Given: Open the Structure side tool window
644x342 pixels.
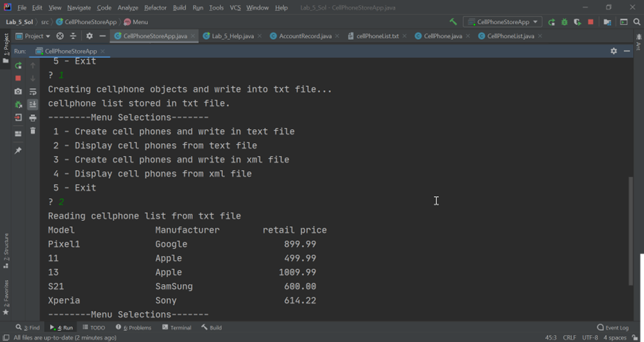Looking at the screenshot, I should [6, 250].
